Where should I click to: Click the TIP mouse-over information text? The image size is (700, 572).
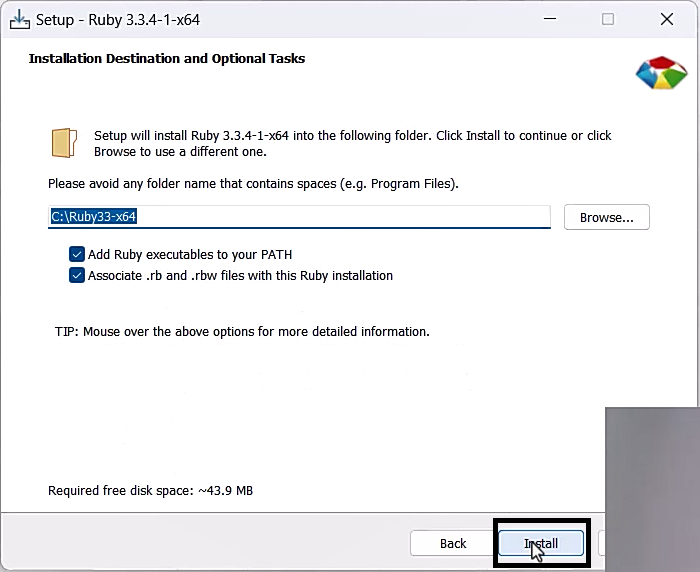pyautogui.click(x=242, y=331)
